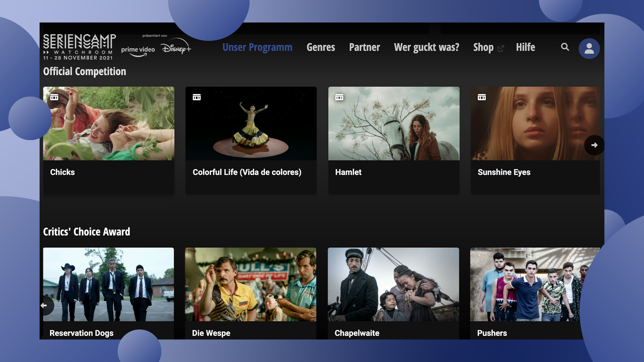
Task: Select the Die Wespe series card
Action: coord(251,284)
